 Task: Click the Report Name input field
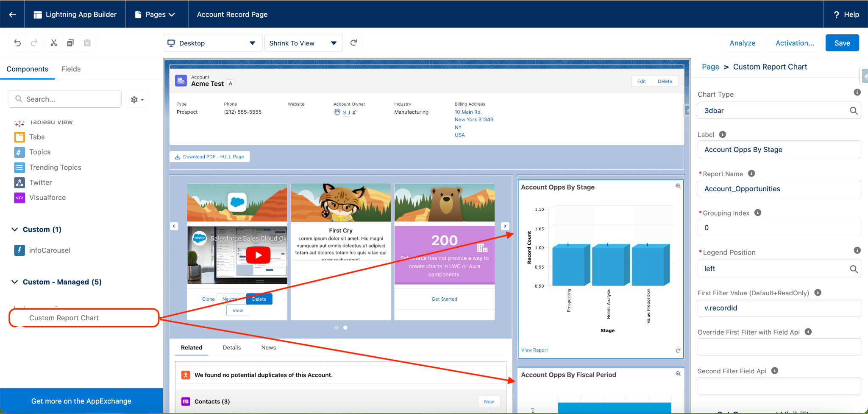[x=779, y=189]
